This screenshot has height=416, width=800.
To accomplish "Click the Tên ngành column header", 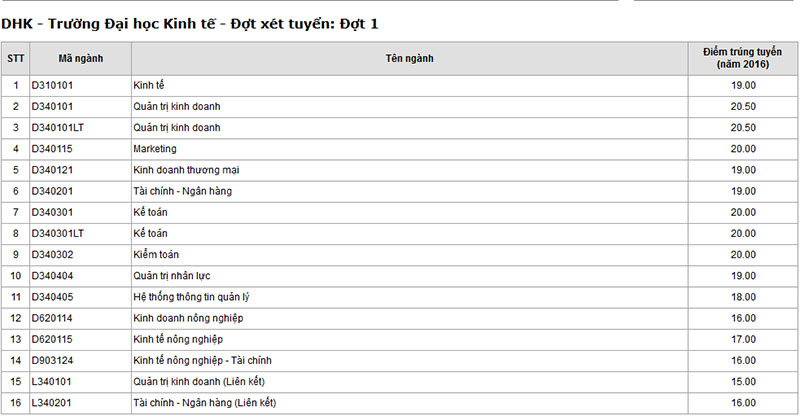I will click(410, 58).
